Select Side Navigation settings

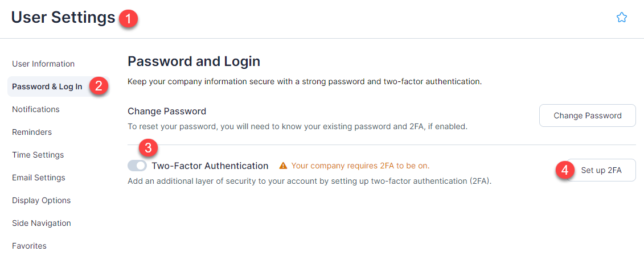(x=42, y=223)
